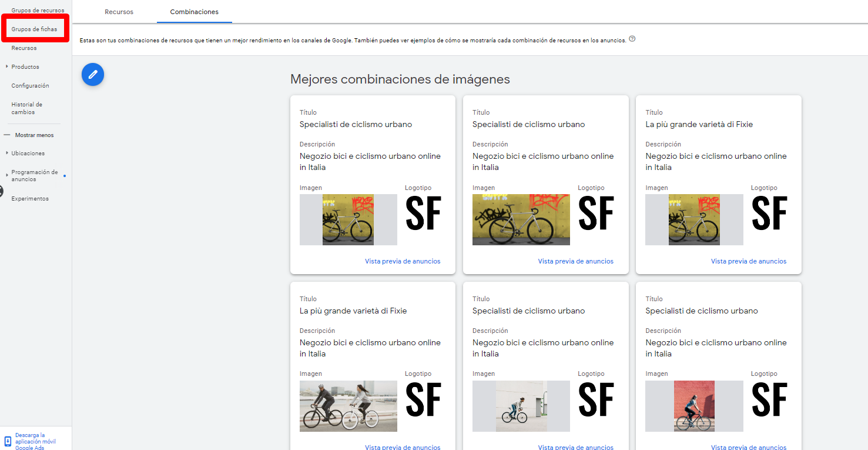Switch to the Recursos tab
This screenshot has width=868, height=450.
point(119,12)
